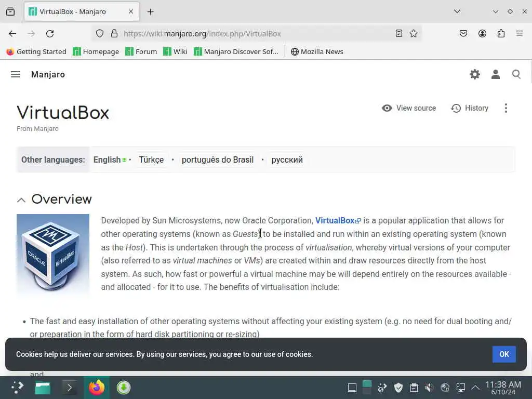Go forward to the next page
The width and height of the screenshot is (532, 399).
coord(31,34)
